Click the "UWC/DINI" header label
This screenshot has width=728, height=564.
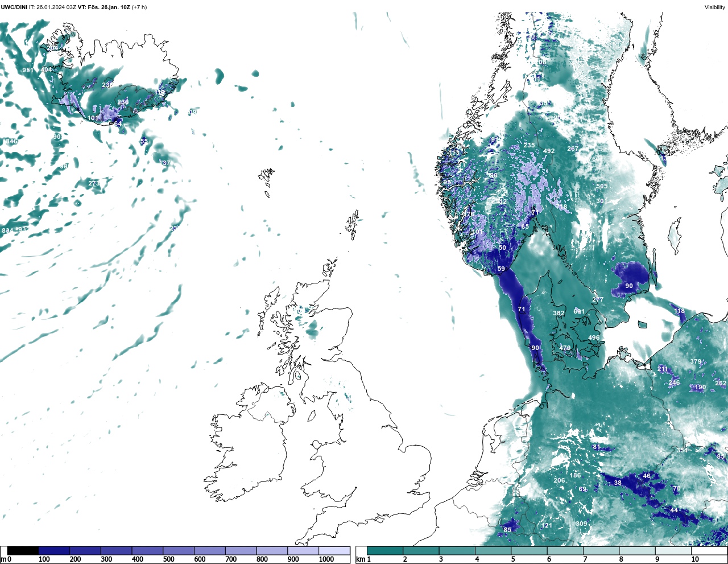coord(14,7)
